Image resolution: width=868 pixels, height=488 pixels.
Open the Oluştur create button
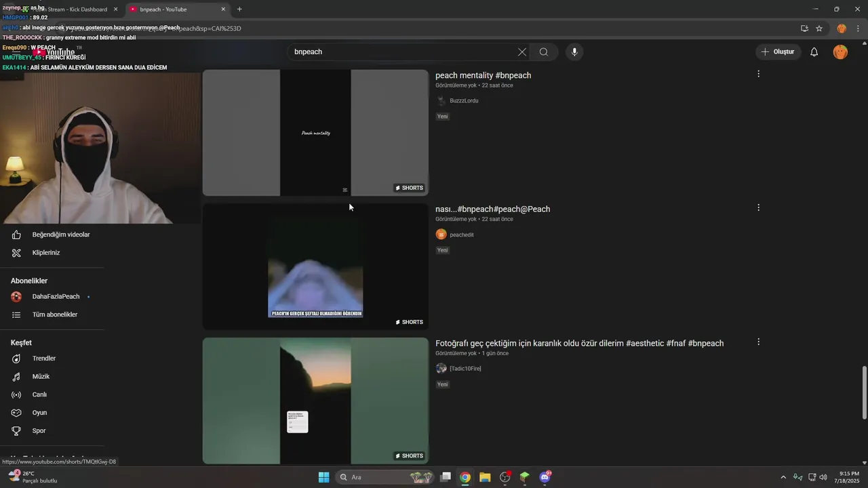pyautogui.click(x=778, y=52)
